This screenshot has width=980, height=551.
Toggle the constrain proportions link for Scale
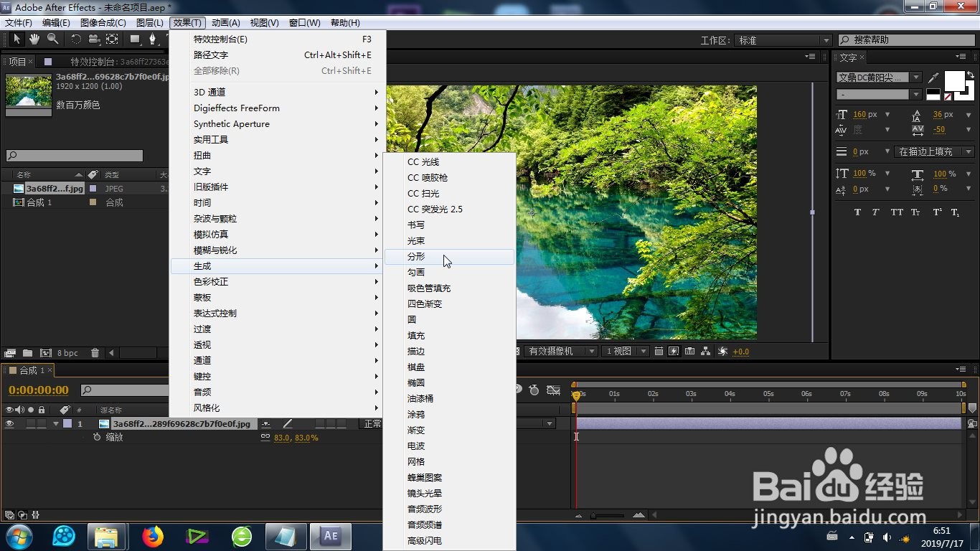coord(265,437)
